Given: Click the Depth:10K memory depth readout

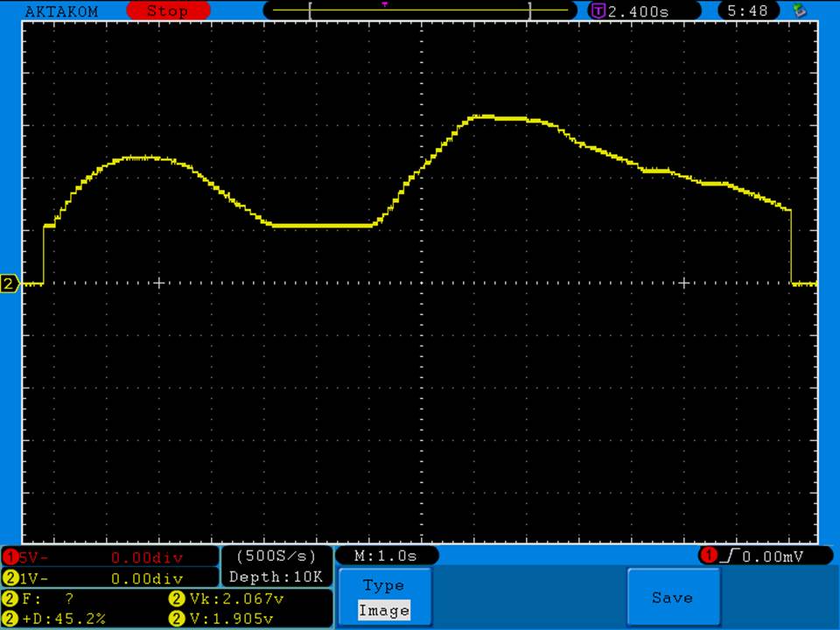Looking at the screenshot, I should tap(276, 577).
